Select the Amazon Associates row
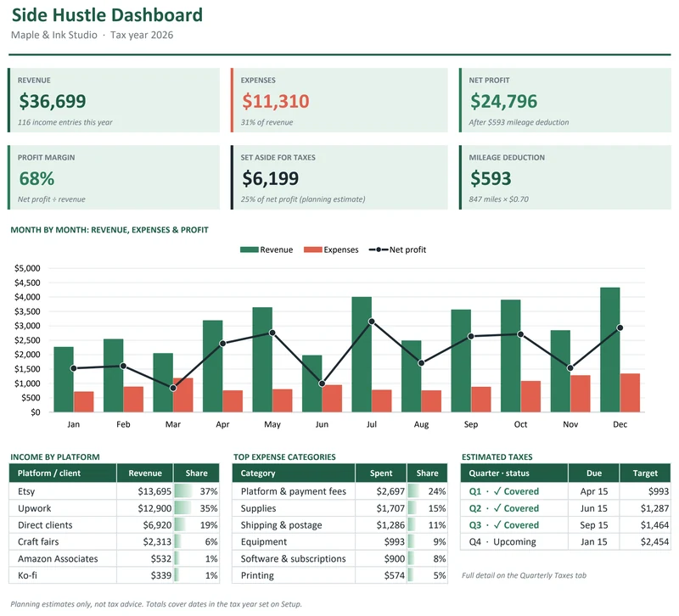Viewport: 679px width, 616px height. point(115,559)
